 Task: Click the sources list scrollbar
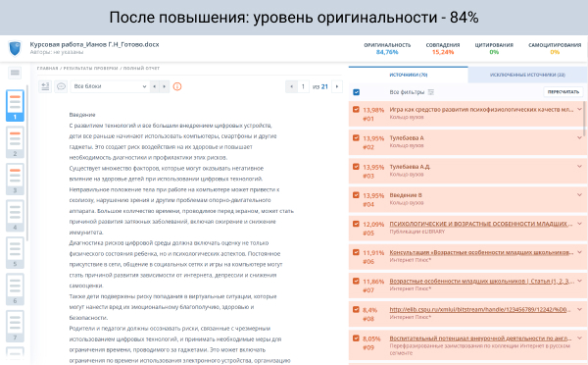click(584, 119)
